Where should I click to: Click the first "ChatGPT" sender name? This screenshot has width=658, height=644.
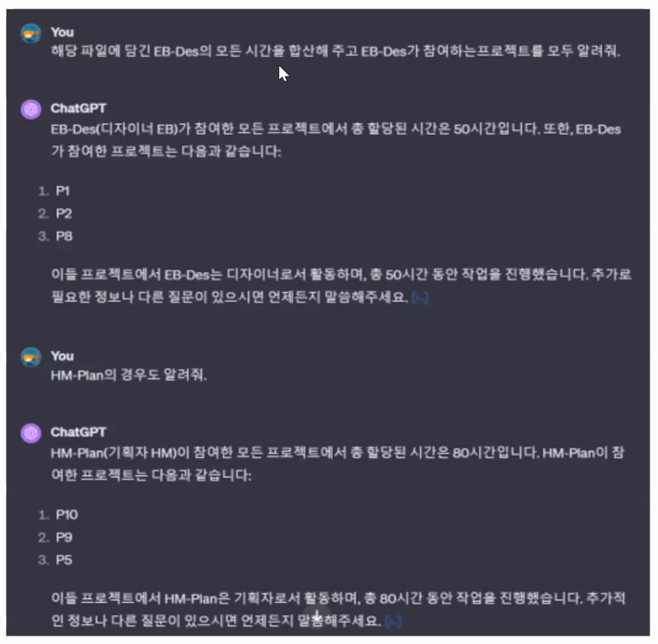[x=78, y=108]
